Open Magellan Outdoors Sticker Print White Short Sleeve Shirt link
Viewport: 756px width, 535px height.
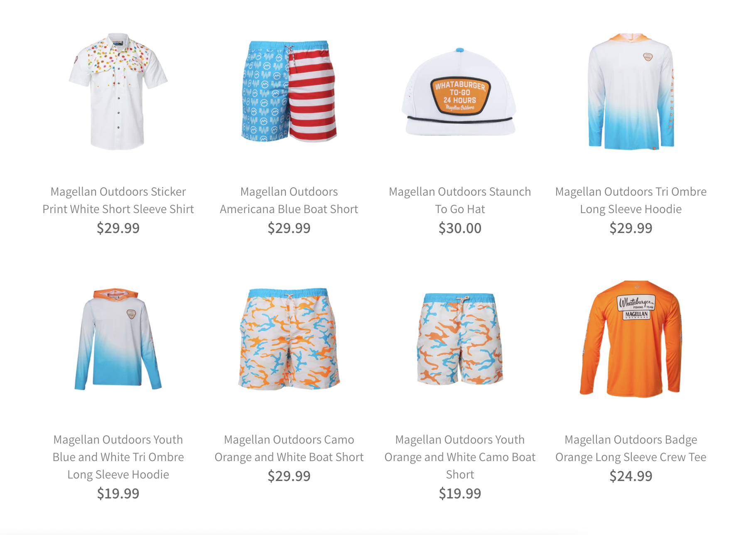[118, 200]
